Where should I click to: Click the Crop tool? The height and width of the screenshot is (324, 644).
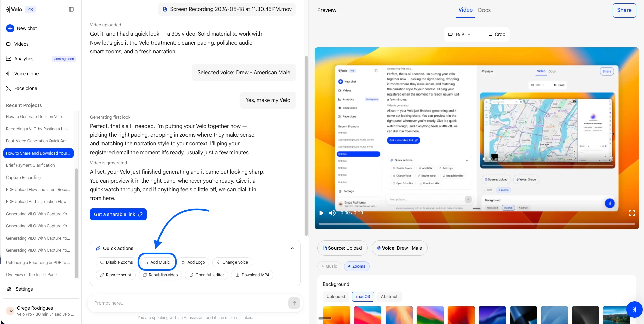[x=496, y=34]
